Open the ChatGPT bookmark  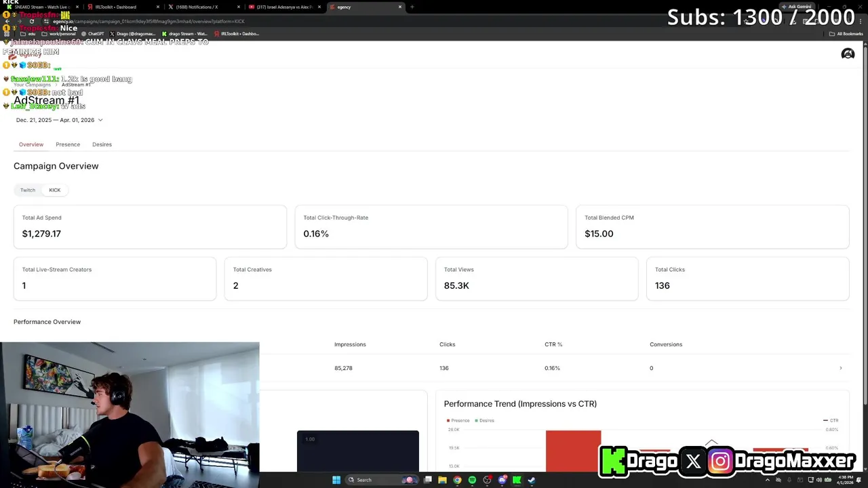point(92,34)
